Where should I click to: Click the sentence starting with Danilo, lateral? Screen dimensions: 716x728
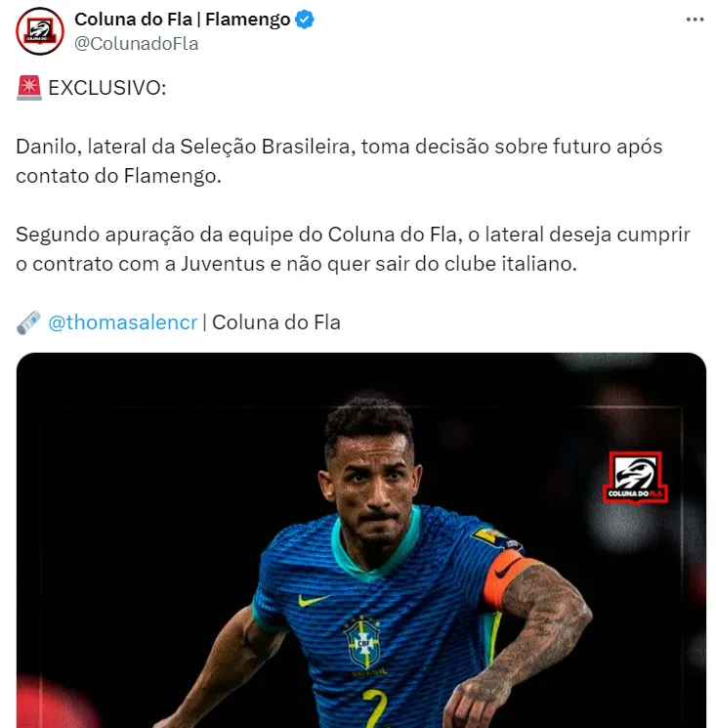pyautogui.click(x=339, y=161)
